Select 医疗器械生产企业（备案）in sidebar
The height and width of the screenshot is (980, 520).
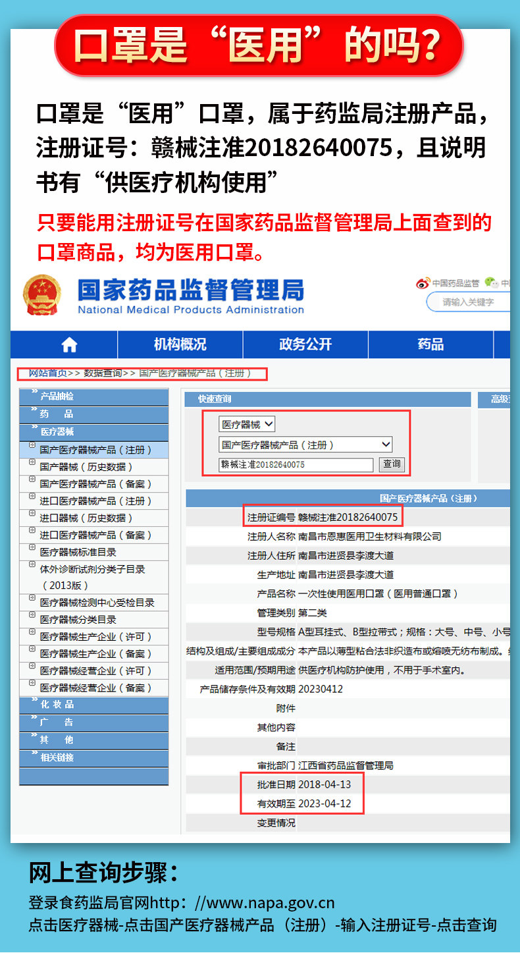coord(96,654)
